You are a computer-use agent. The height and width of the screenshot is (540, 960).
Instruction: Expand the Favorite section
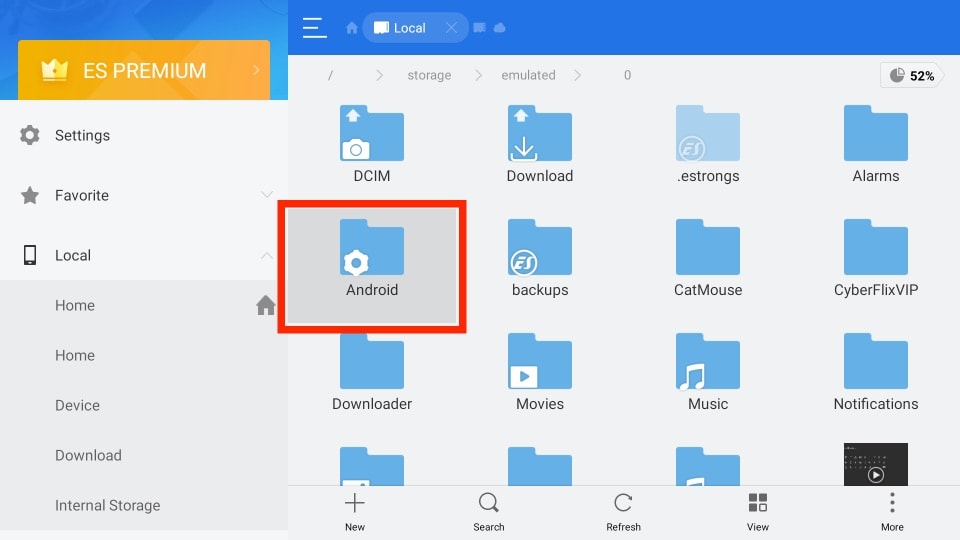point(266,195)
